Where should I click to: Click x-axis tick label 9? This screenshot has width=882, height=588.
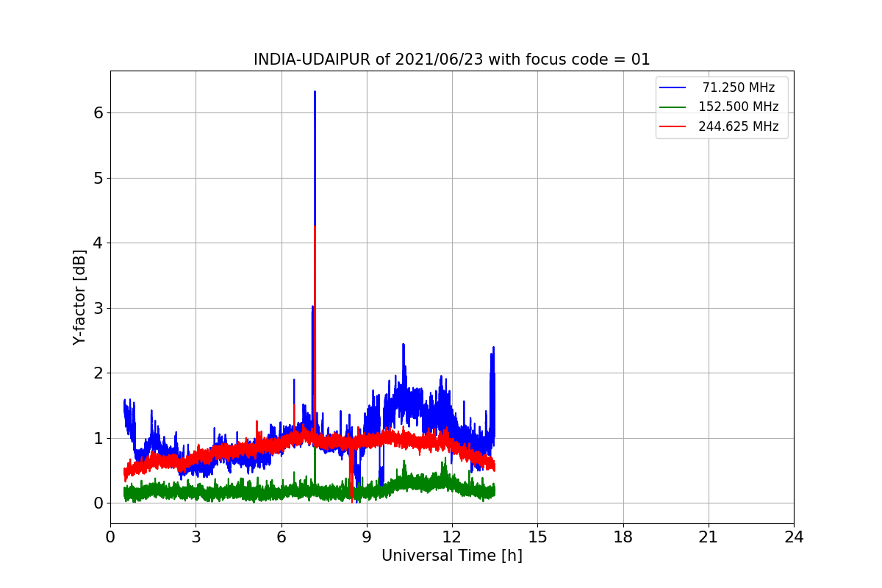[x=367, y=537]
